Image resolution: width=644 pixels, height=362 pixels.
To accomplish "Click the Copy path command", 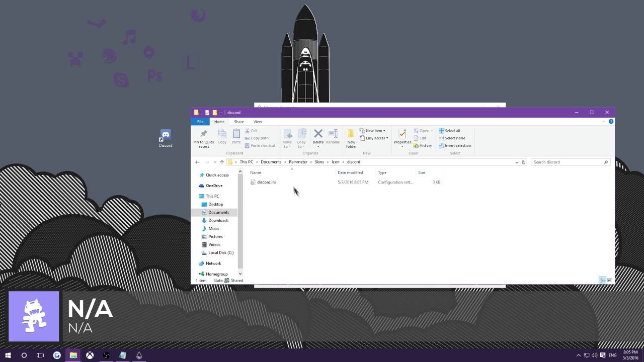I will click(x=257, y=138).
